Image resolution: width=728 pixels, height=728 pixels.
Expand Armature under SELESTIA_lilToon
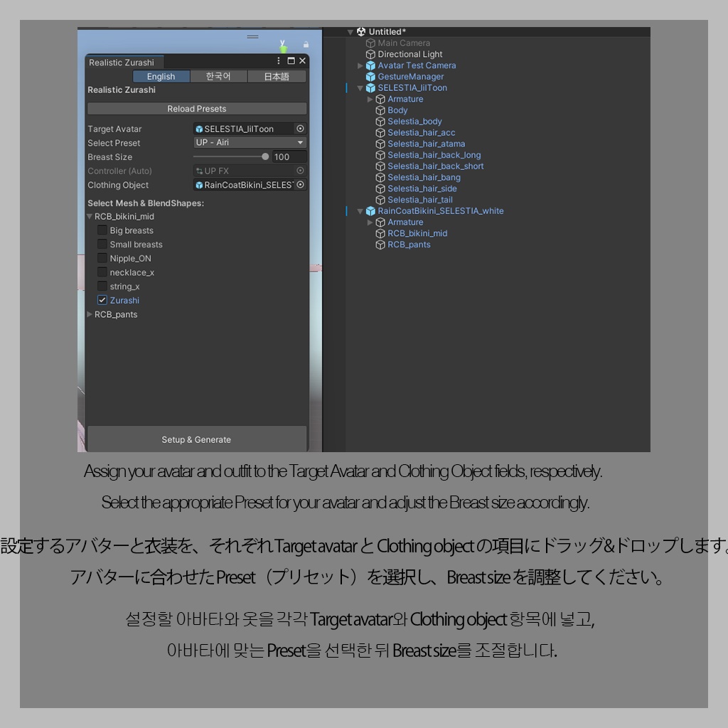coord(370,99)
